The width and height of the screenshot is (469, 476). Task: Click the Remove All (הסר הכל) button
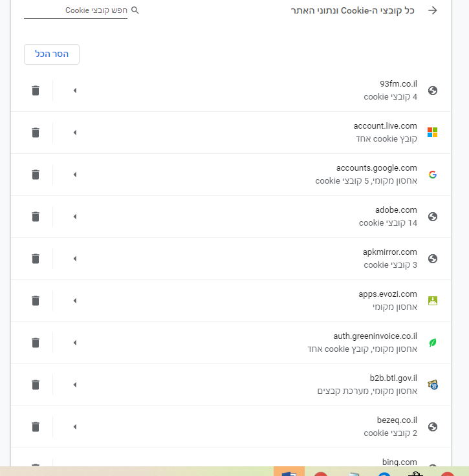click(52, 54)
